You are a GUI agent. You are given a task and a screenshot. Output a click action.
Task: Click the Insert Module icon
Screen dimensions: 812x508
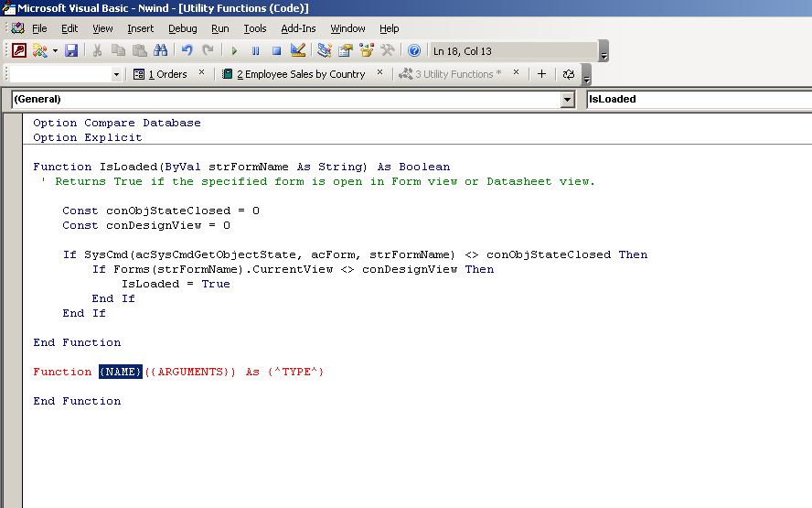[39, 50]
